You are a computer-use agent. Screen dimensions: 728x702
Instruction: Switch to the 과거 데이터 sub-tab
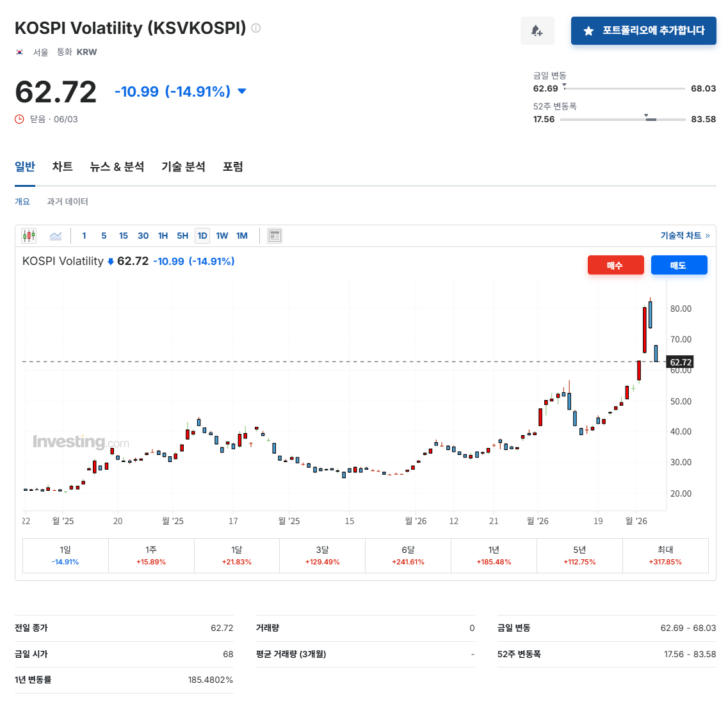[x=67, y=202]
